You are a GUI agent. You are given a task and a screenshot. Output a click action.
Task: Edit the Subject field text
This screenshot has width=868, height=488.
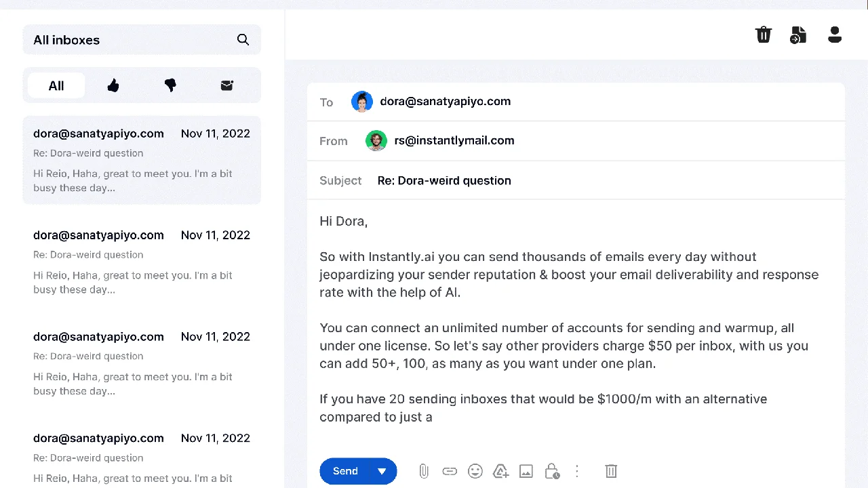[x=444, y=180]
